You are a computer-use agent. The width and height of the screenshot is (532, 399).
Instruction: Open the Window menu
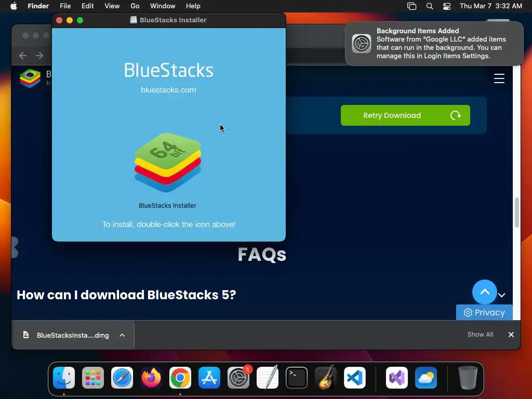tap(163, 6)
